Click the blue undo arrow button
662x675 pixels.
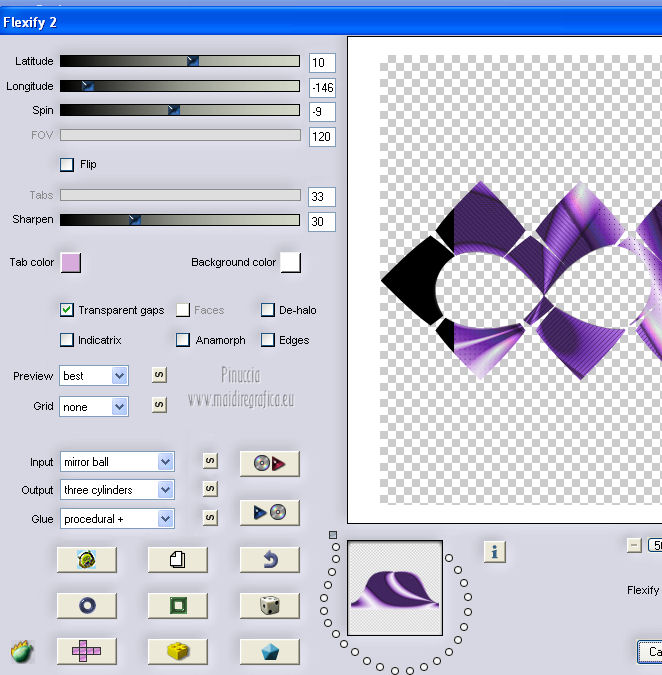[269, 560]
